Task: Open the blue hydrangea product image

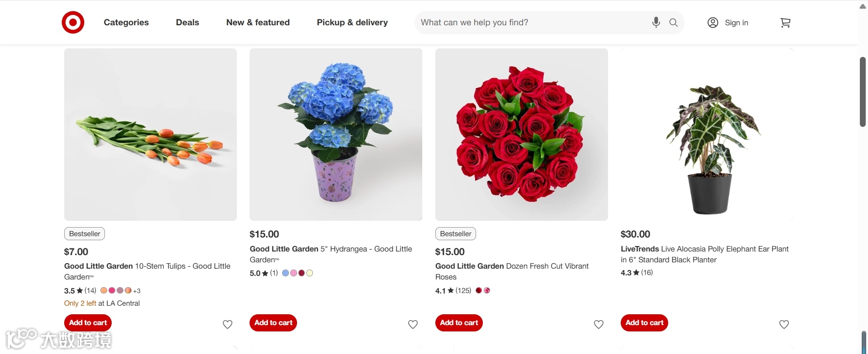Action: tap(336, 135)
